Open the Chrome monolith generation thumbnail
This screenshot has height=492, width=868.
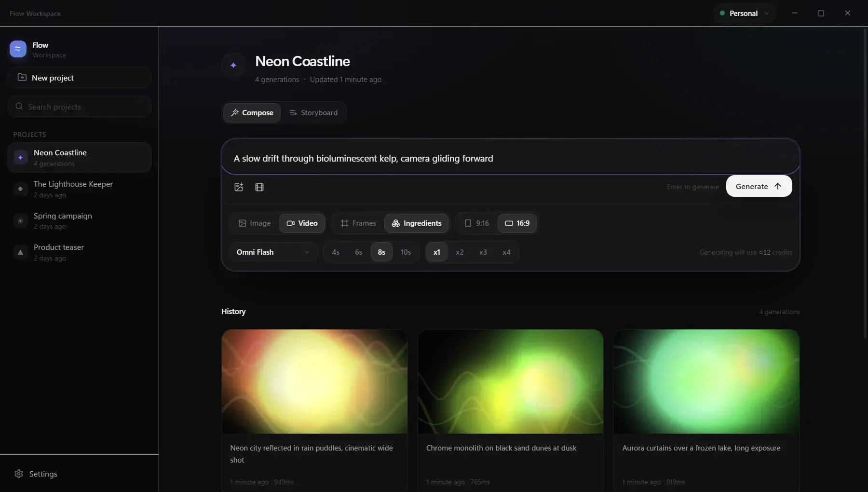511,382
